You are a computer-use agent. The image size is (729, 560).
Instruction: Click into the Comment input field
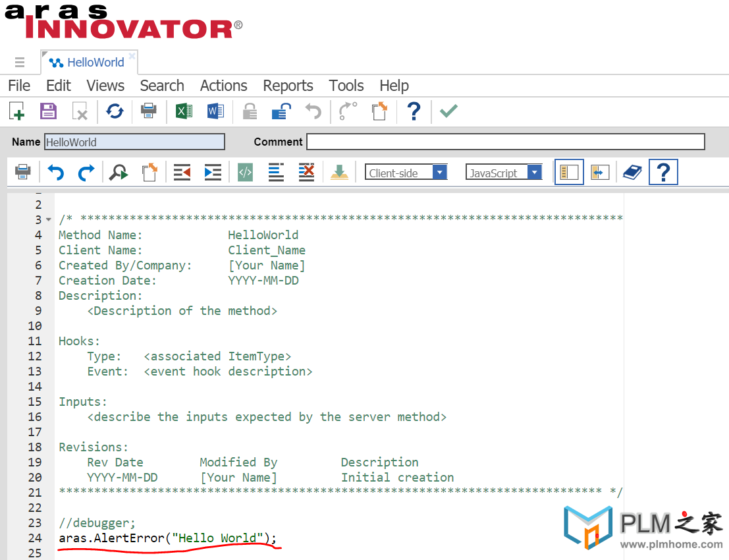(506, 142)
